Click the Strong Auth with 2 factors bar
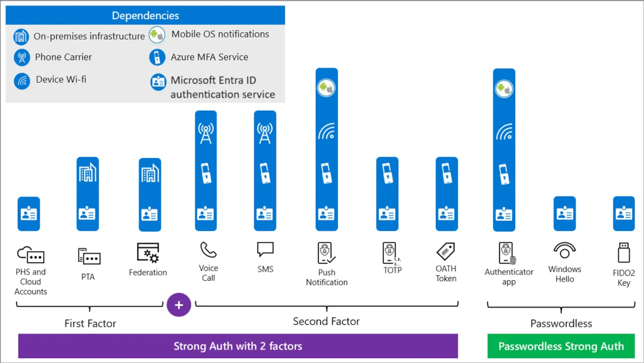The image size is (644, 363). (238, 346)
